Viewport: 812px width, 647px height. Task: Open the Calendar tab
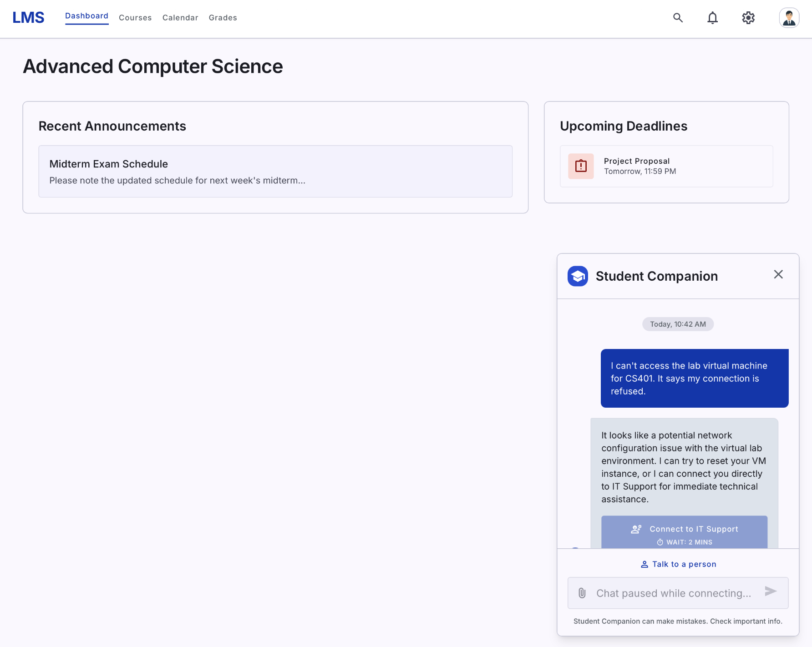coord(180,18)
